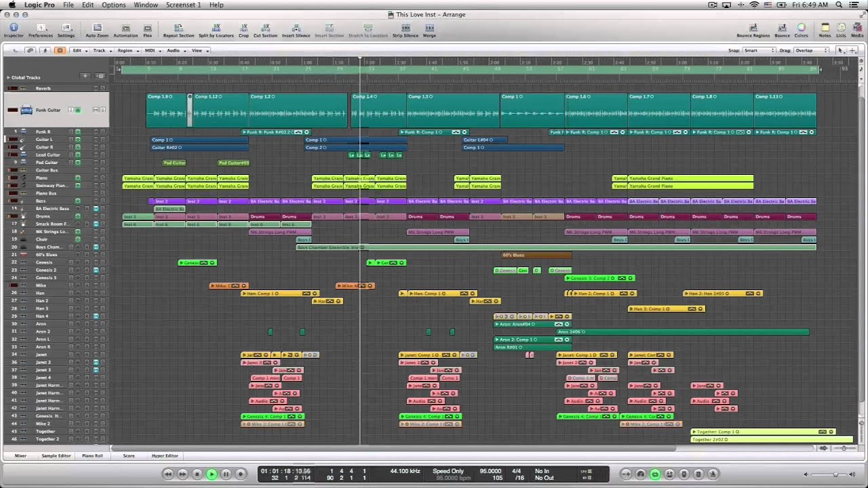
Task: Add new track with plus button
Action: tap(85, 77)
